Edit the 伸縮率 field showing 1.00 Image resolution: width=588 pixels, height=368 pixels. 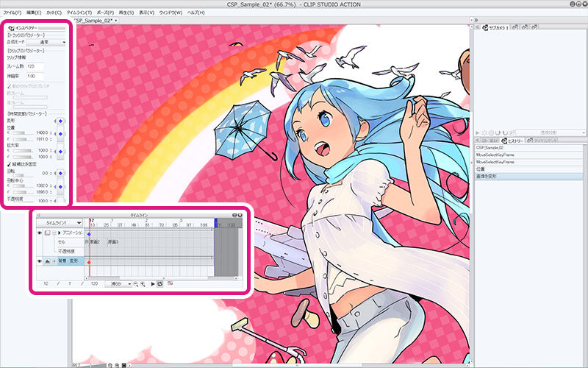click(35, 76)
